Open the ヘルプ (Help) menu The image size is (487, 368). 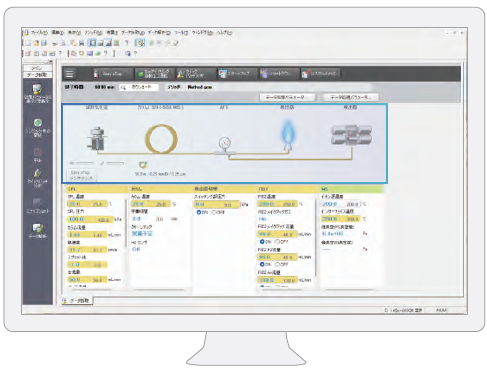pyautogui.click(x=224, y=33)
